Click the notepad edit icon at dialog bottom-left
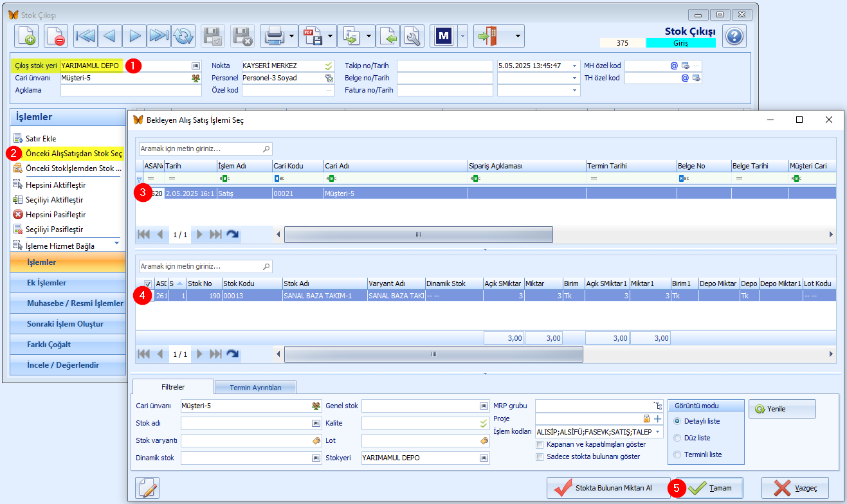The height and width of the screenshot is (504, 847). click(x=148, y=488)
